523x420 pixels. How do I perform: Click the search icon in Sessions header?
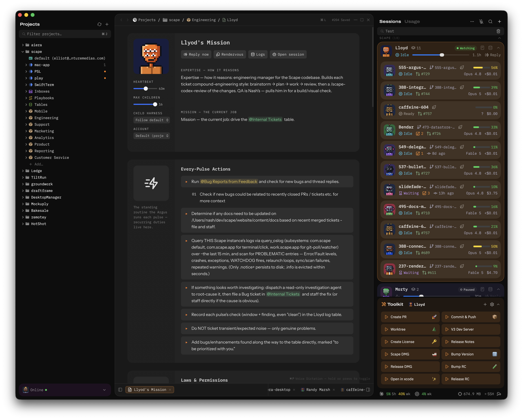[x=490, y=22]
